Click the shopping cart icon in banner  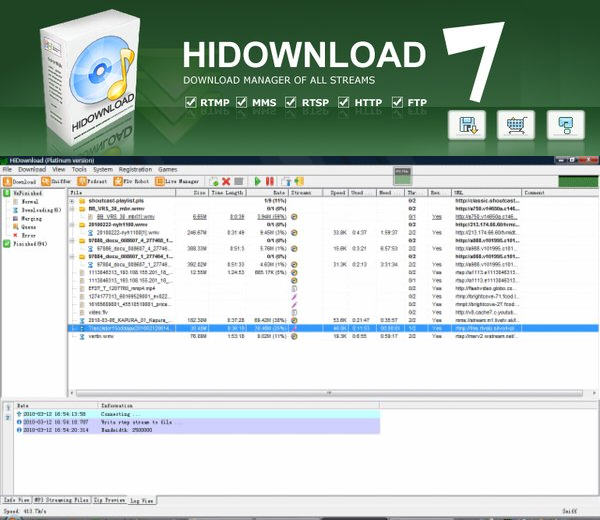pyautogui.click(x=516, y=125)
